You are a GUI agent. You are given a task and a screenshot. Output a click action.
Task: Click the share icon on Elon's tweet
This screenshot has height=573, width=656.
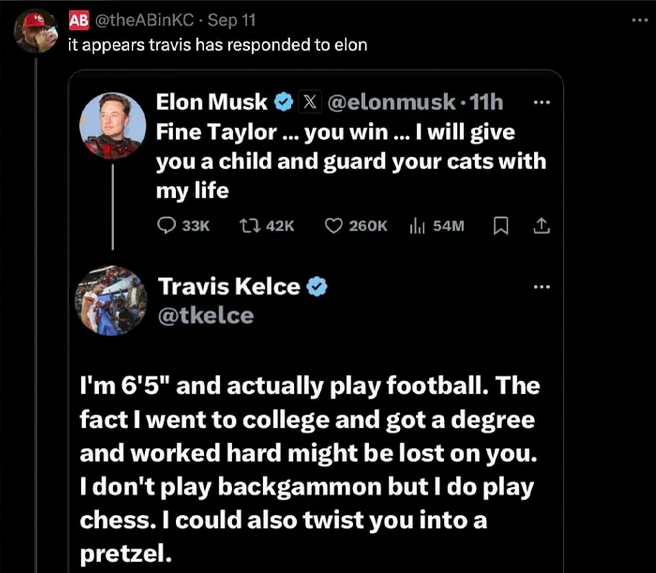pyautogui.click(x=541, y=226)
